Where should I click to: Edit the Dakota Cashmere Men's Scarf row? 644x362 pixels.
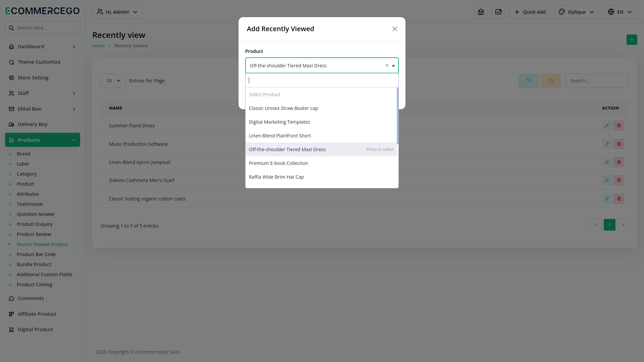click(607, 180)
